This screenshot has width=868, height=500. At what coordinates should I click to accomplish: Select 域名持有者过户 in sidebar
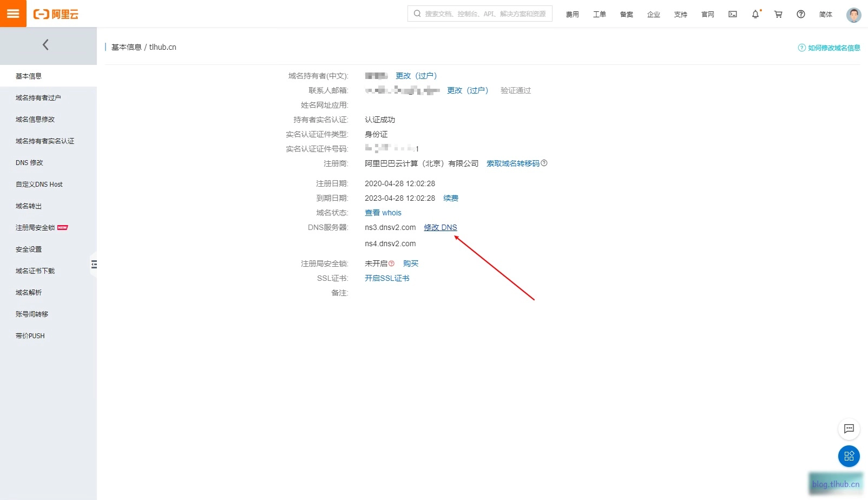point(48,97)
